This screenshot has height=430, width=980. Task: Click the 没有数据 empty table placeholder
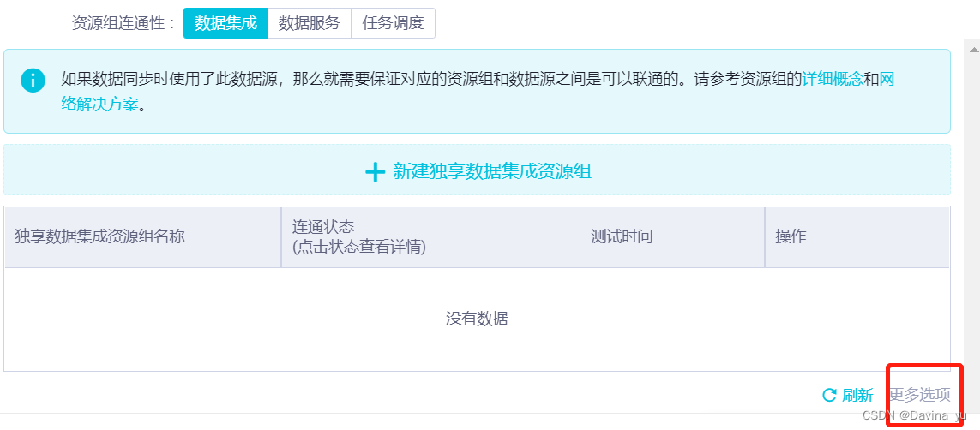[477, 319]
